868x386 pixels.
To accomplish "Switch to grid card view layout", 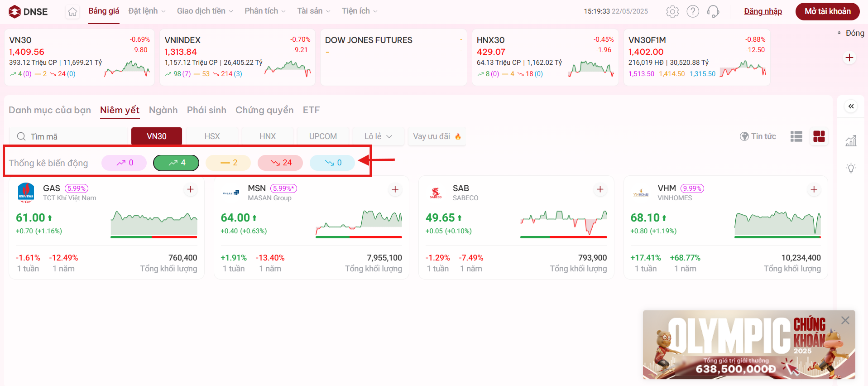I will tap(819, 136).
